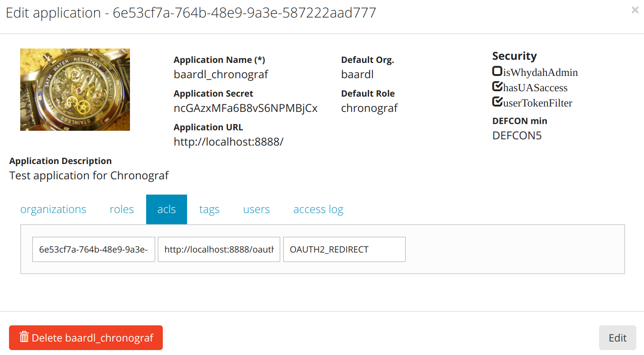Click application URL http://localhost:8888/
Image resolution: width=644 pixels, height=355 pixels.
point(228,142)
